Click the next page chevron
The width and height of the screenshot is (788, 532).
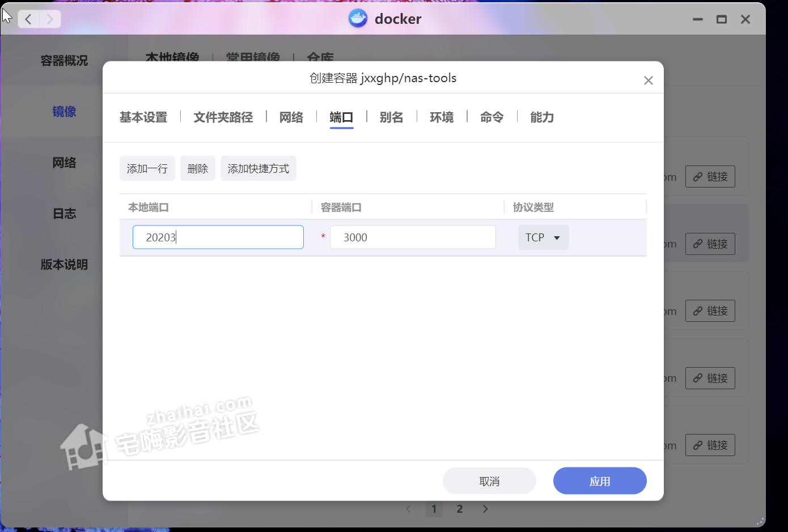tap(485, 509)
